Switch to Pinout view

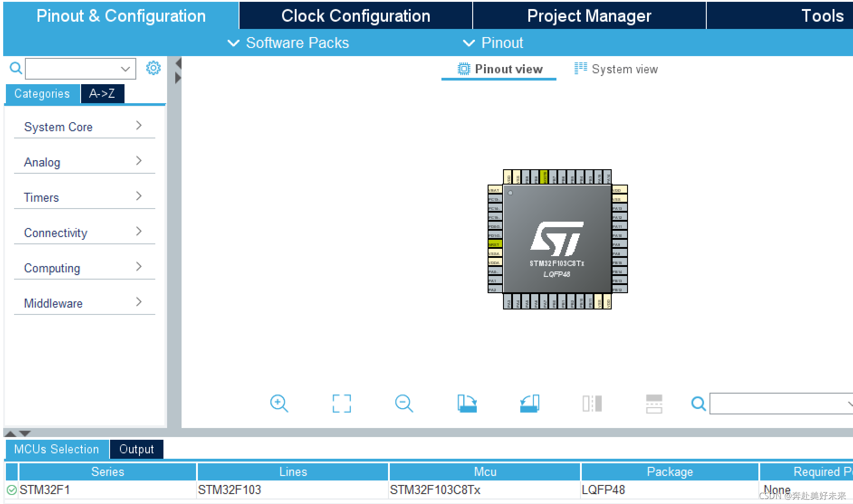tap(499, 69)
